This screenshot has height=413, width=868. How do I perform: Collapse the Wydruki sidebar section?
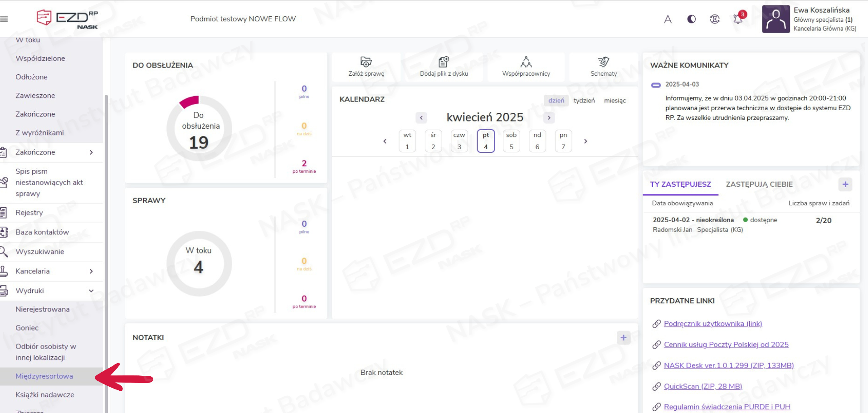point(91,291)
